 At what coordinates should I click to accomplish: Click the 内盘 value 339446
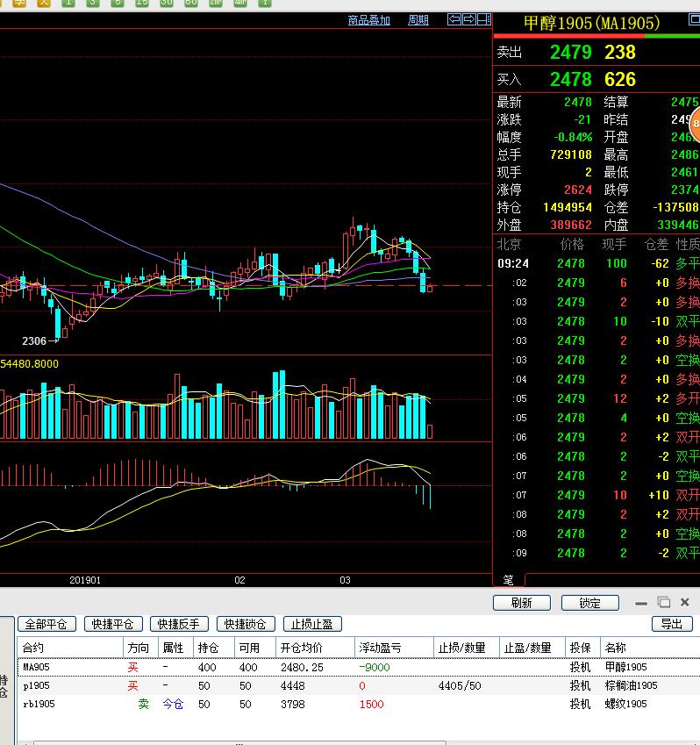pos(678,225)
